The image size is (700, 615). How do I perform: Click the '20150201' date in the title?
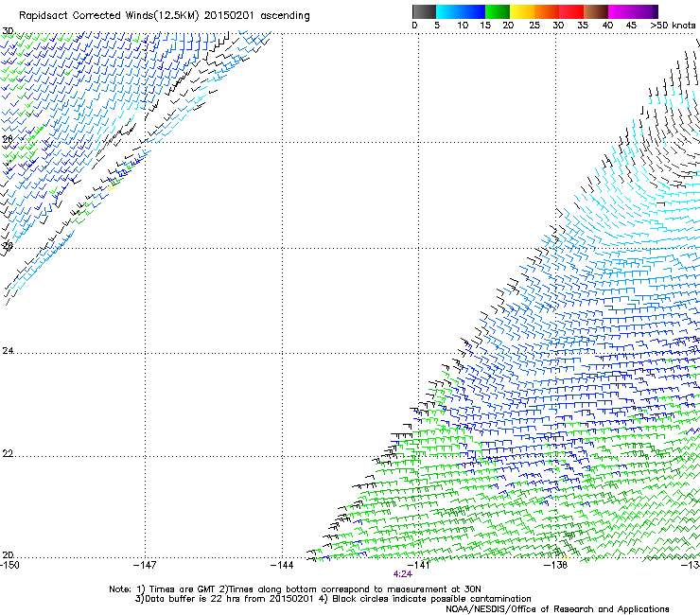(x=229, y=16)
